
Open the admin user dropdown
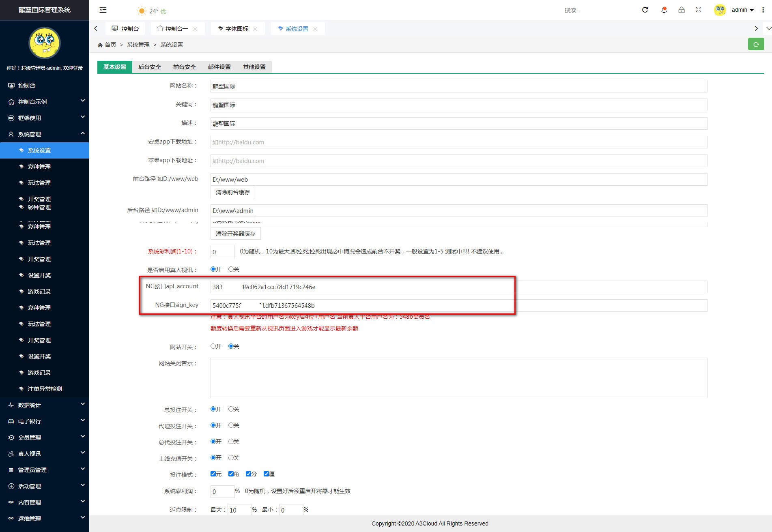coord(742,10)
